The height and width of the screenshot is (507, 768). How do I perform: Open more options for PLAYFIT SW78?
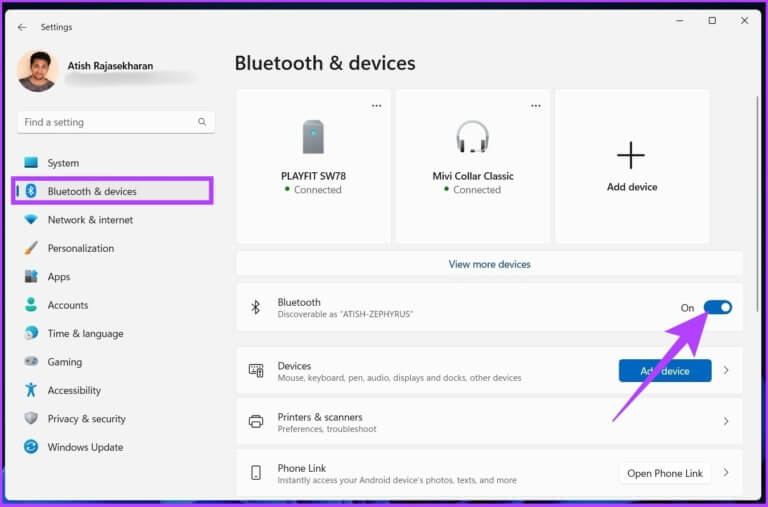pyautogui.click(x=376, y=106)
